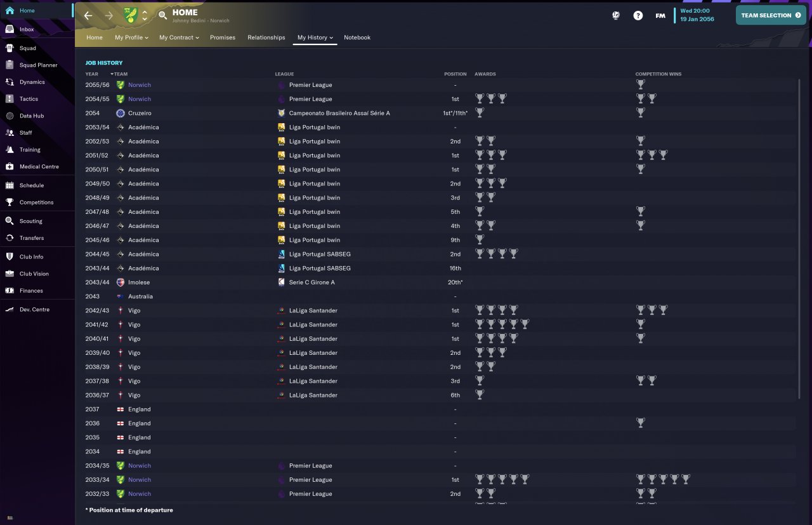
Task: Open the Norwich link for 2054/55
Action: (x=140, y=99)
